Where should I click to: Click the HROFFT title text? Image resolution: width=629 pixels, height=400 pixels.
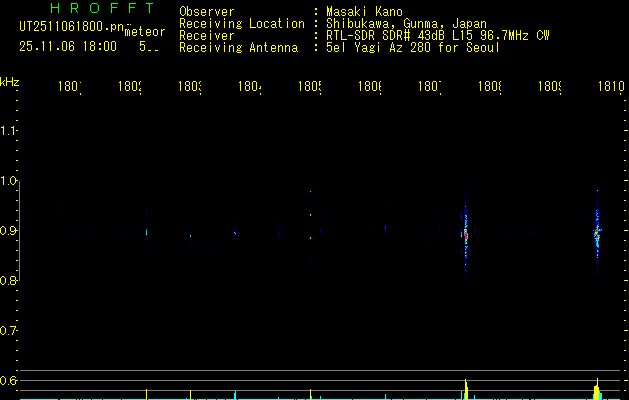click(x=103, y=8)
